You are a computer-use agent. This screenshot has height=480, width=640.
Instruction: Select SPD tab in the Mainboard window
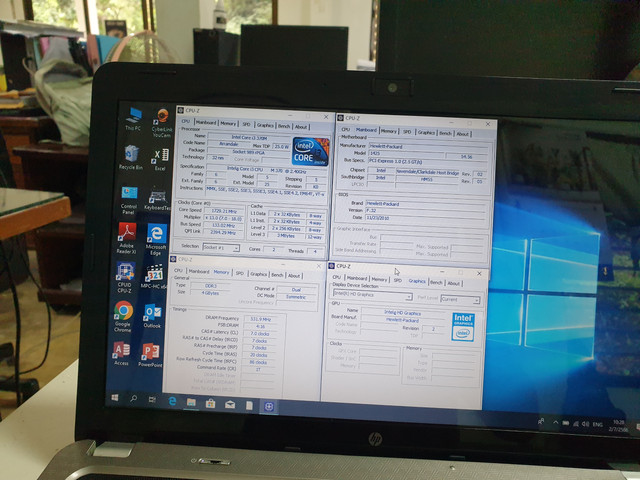tap(407, 131)
